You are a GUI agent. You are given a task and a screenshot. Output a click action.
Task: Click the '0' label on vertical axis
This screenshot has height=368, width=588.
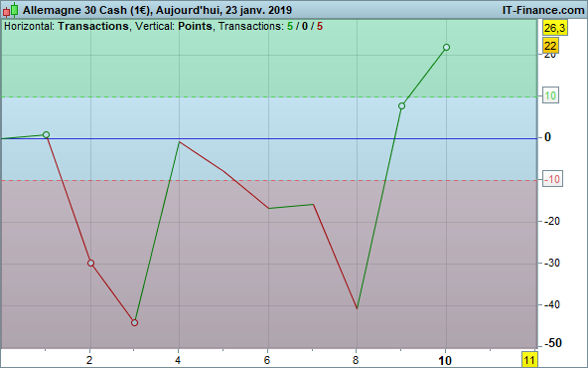[547, 137]
